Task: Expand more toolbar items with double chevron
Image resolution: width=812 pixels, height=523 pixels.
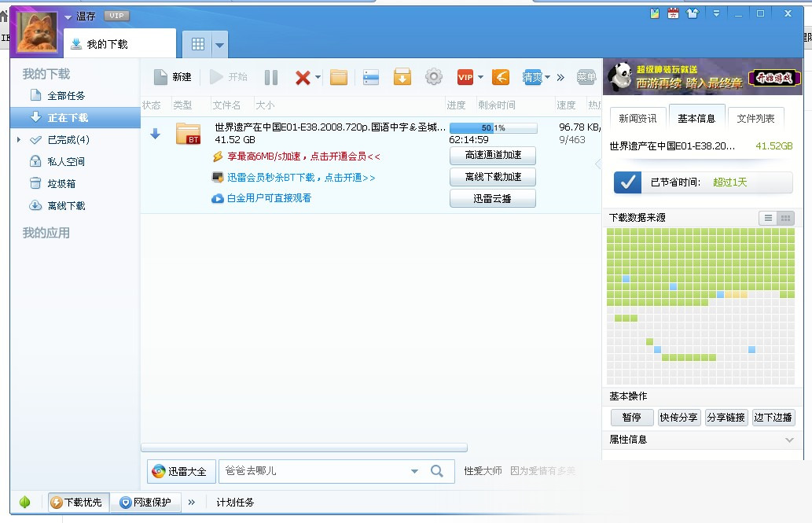Action: (560, 78)
